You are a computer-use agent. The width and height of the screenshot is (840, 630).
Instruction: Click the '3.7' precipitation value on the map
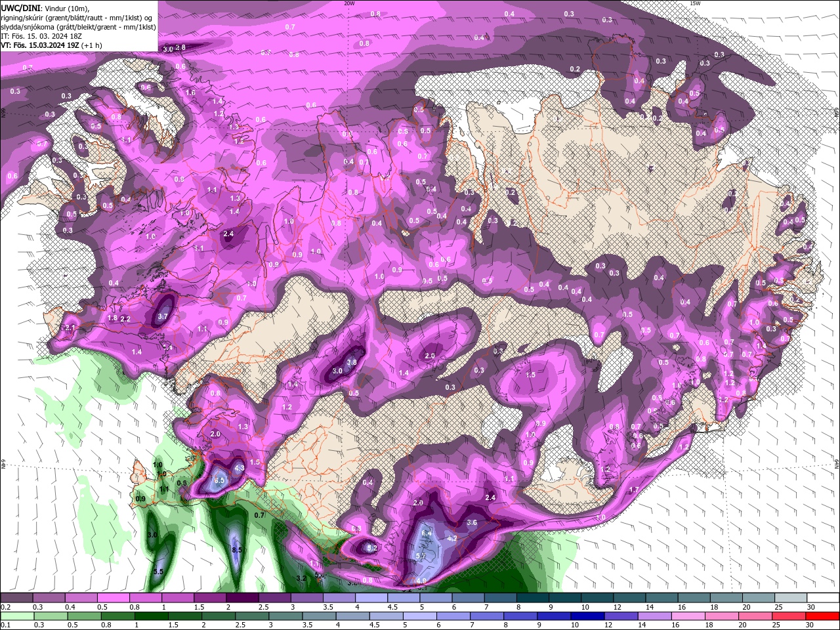[163, 316]
